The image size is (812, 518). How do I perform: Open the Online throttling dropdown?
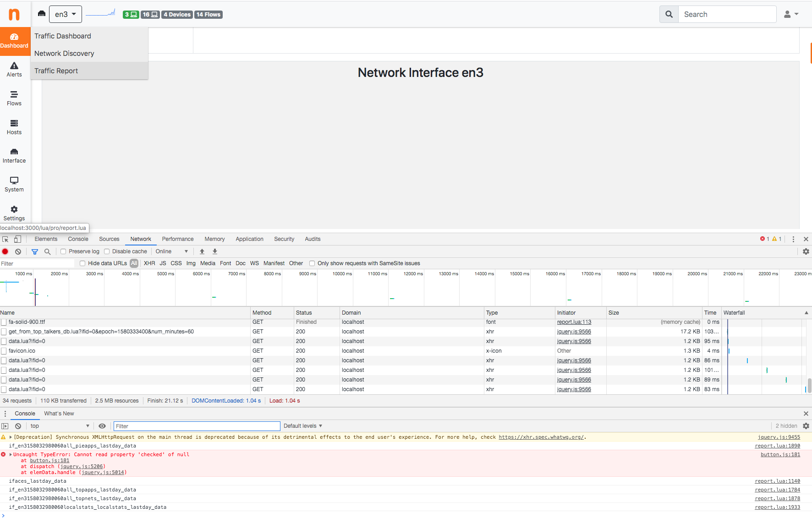point(172,251)
